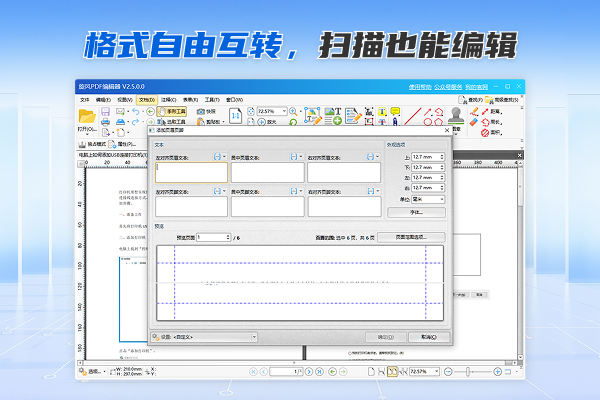Click the Actual Size 1:1 icon

tap(236, 116)
